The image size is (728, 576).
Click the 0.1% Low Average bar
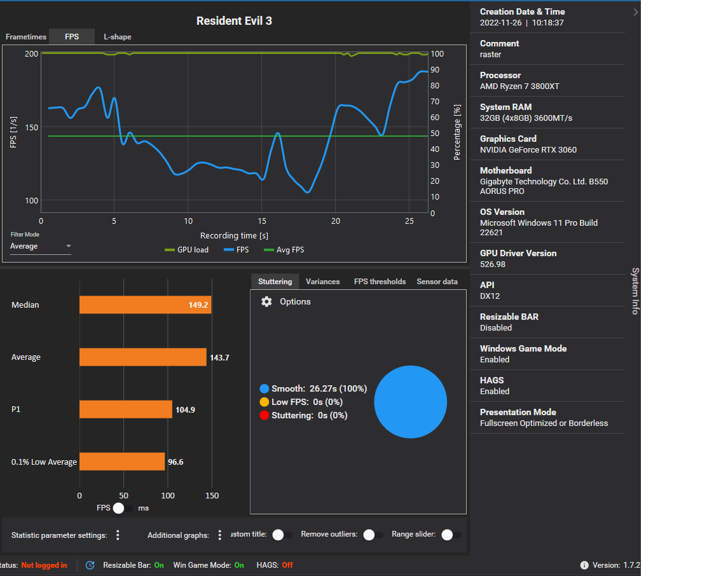pos(122,462)
